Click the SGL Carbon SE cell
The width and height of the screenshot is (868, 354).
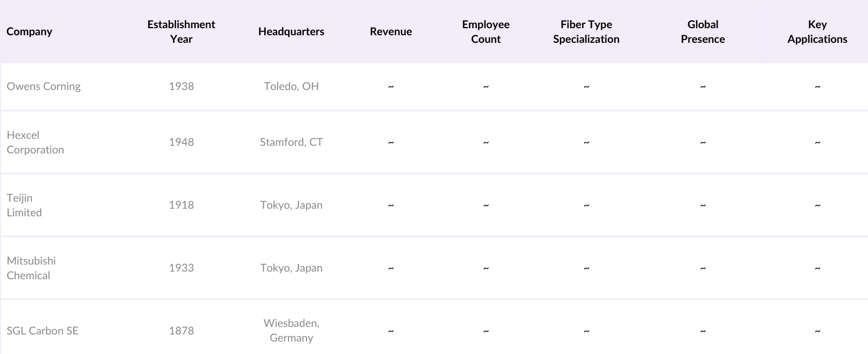point(42,331)
